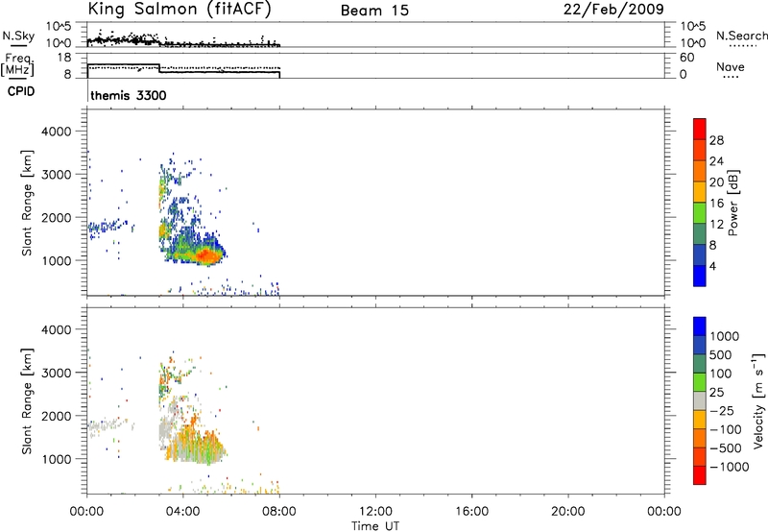Screen dimensions: 768x532
Task: Click the '2000' tick on the velocity plot
Action: coord(57,416)
